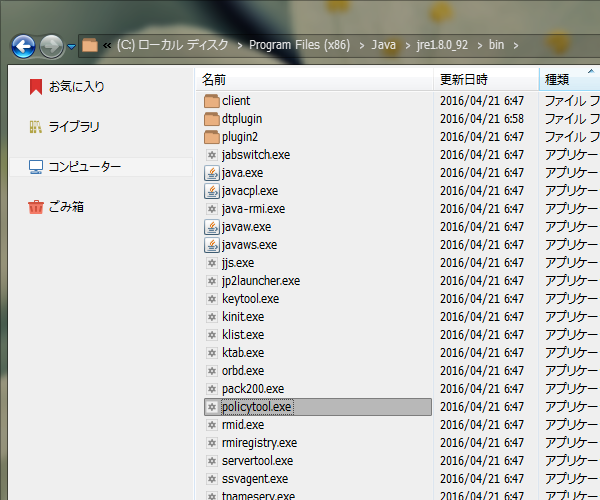600x500 pixels.
Task: Select the jjs.exe gear icon
Action: coord(212,263)
